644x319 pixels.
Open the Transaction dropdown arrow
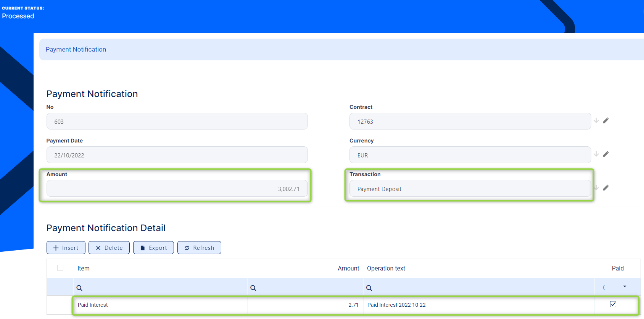[x=596, y=188]
